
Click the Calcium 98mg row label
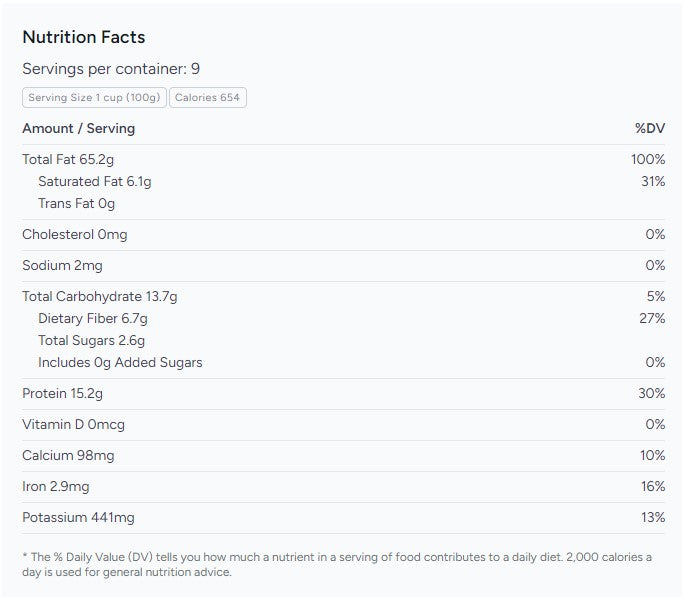[x=68, y=455]
